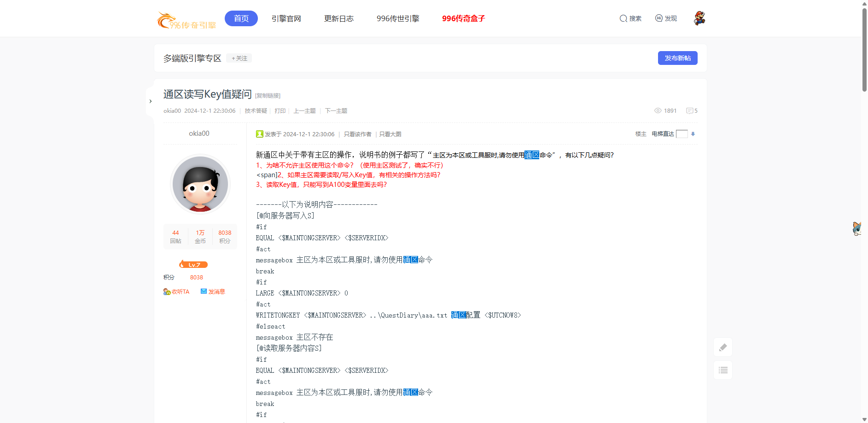This screenshot has height=423, width=868.
Task: Click the +关注 follow button
Action: pos(239,58)
